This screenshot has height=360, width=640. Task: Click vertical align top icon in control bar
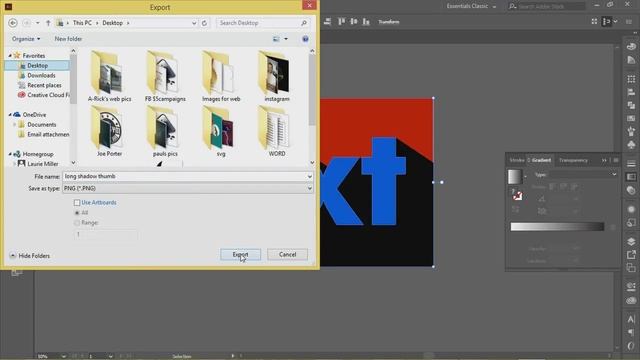pyautogui.click(x=341, y=22)
